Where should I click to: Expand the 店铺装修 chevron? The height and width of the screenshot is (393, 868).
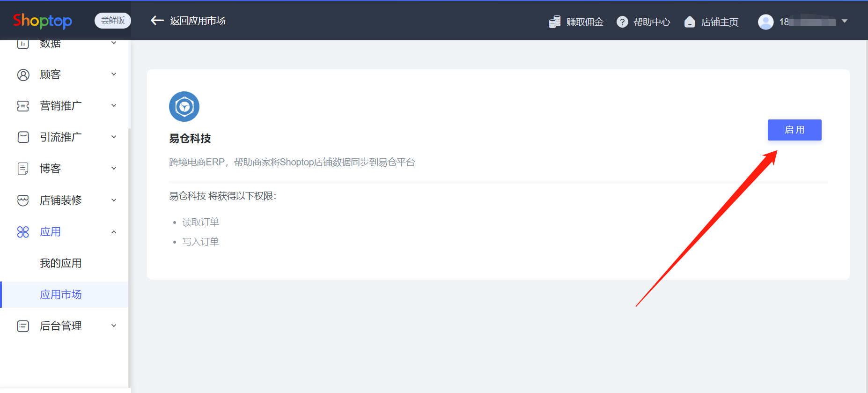(114, 200)
